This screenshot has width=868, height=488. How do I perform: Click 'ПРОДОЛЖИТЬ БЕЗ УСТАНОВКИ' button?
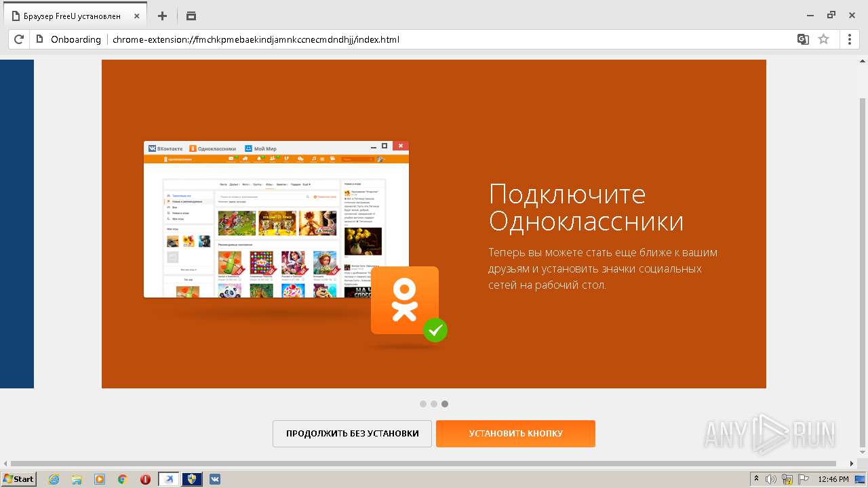(352, 434)
